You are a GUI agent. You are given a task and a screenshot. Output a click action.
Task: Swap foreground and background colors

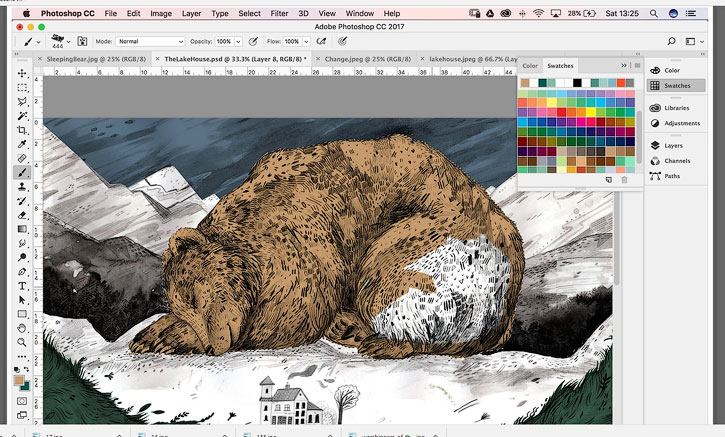[x=26, y=369]
